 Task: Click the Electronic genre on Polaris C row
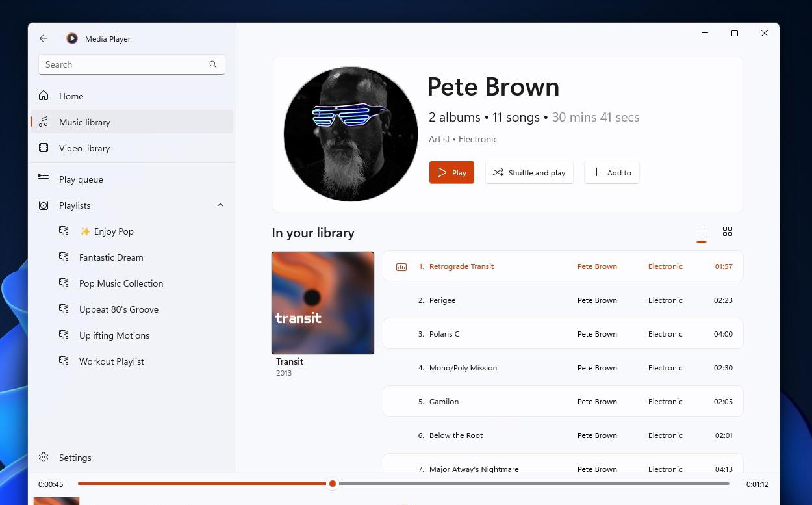click(665, 334)
